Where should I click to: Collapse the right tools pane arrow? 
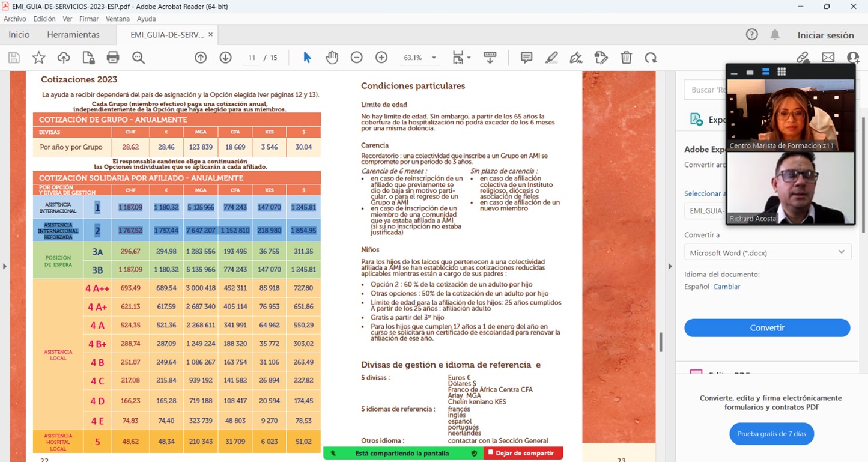(670, 266)
